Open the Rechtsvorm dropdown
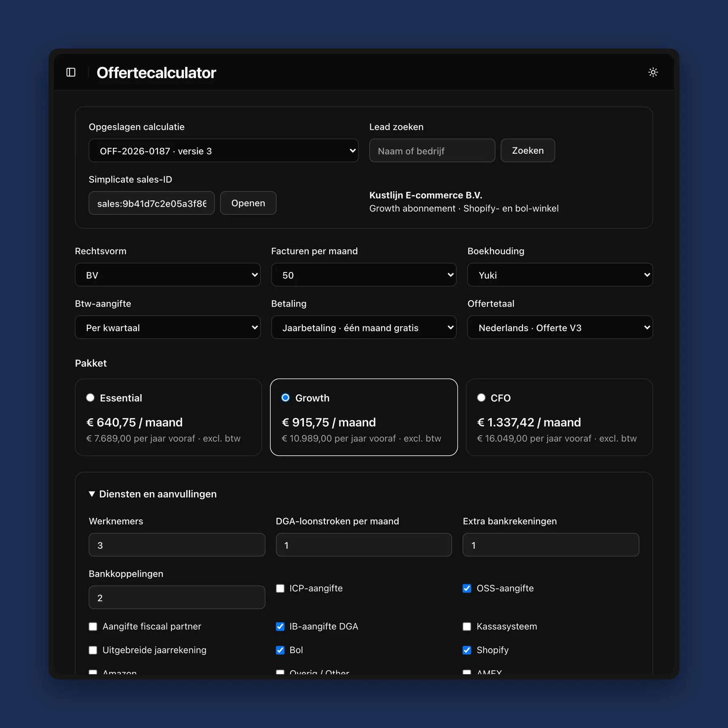Screen dimensions: 728x728 click(167, 275)
